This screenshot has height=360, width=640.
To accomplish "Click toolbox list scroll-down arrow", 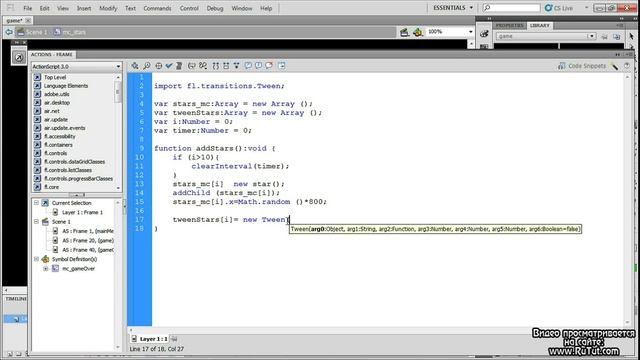I will [118, 188].
